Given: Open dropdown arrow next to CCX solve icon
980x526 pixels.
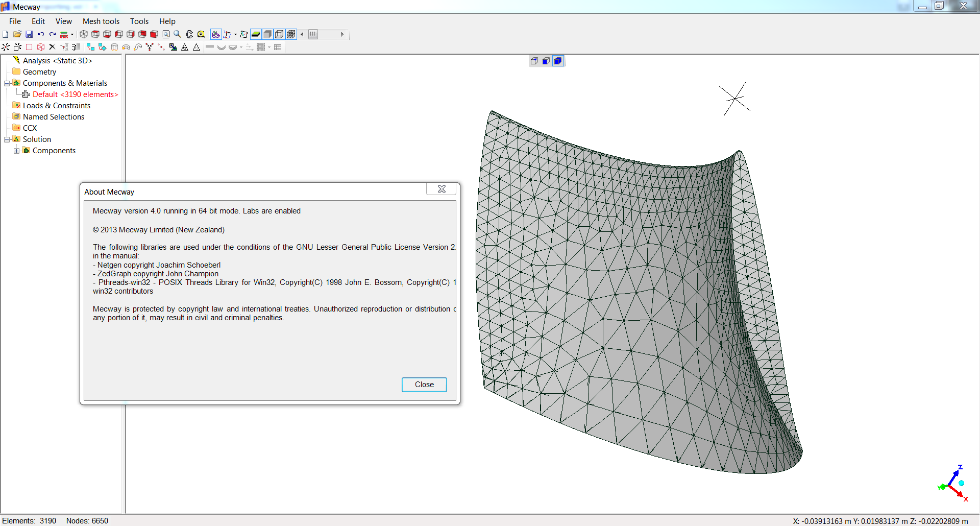Looking at the screenshot, I should pos(72,34).
